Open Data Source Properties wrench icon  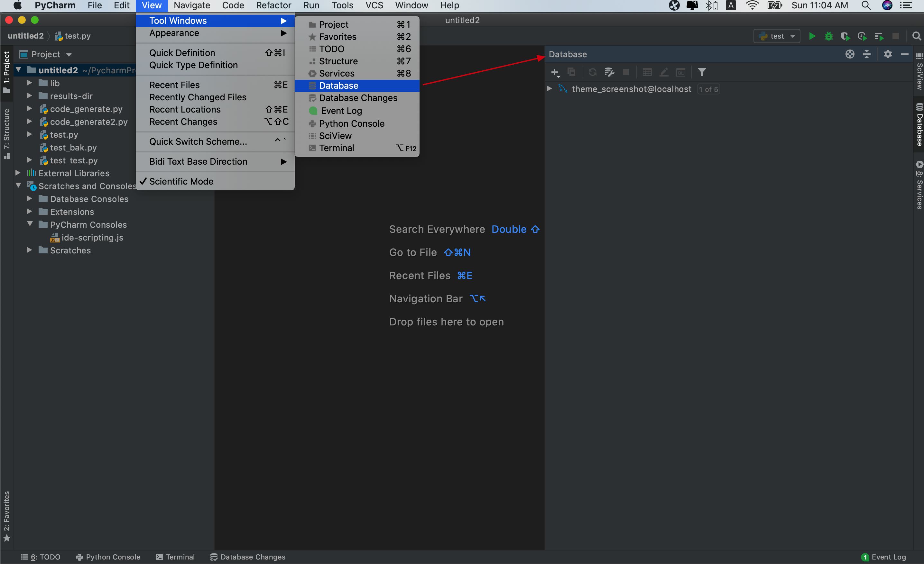pyautogui.click(x=609, y=72)
